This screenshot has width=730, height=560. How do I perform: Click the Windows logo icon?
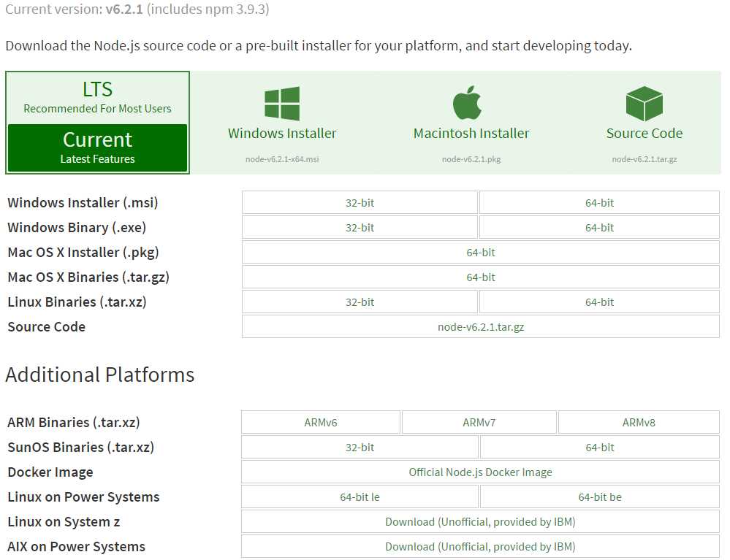(x=281, y=103)
